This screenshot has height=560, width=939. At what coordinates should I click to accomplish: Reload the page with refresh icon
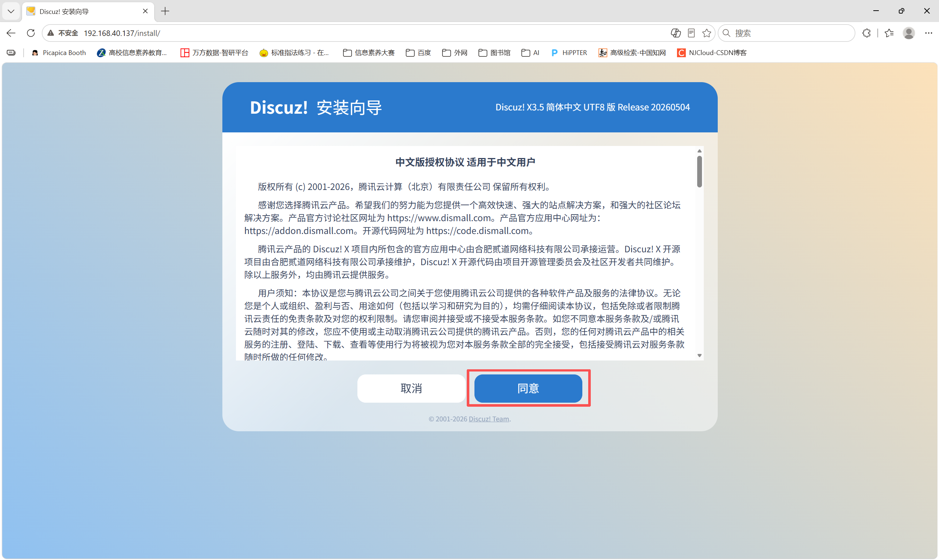pos(31,33)
